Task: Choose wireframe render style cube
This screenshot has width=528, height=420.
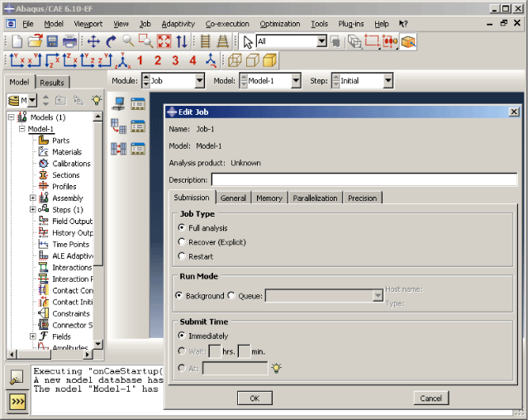Action: 235,60
